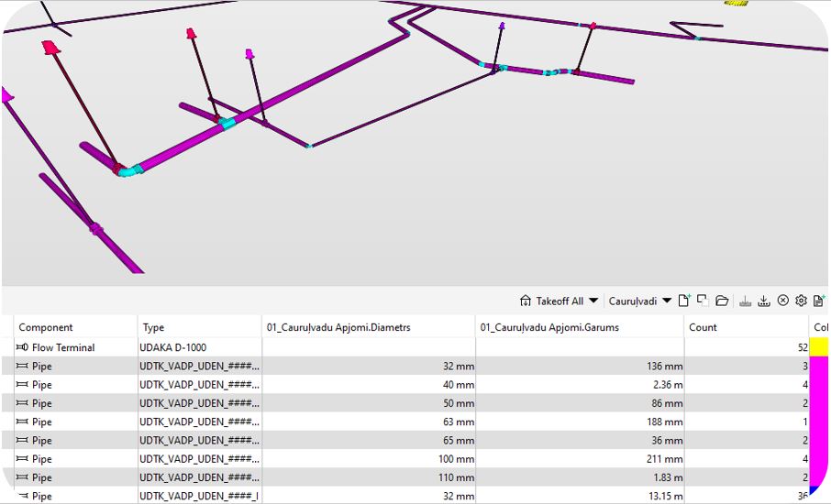Click the Takeoff All house icon
Viewport: 831px width, 504px height.
pyautogui.click(x=526, y=301)
